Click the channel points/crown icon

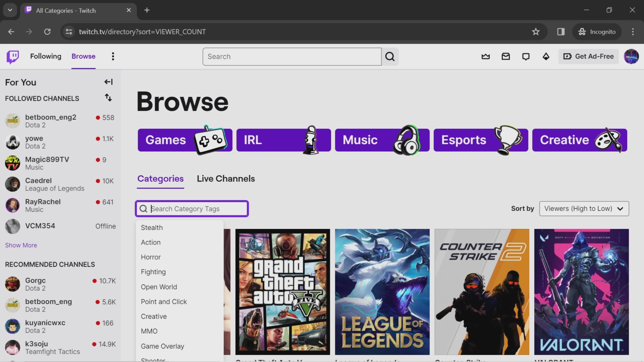[x=486, y=56]
